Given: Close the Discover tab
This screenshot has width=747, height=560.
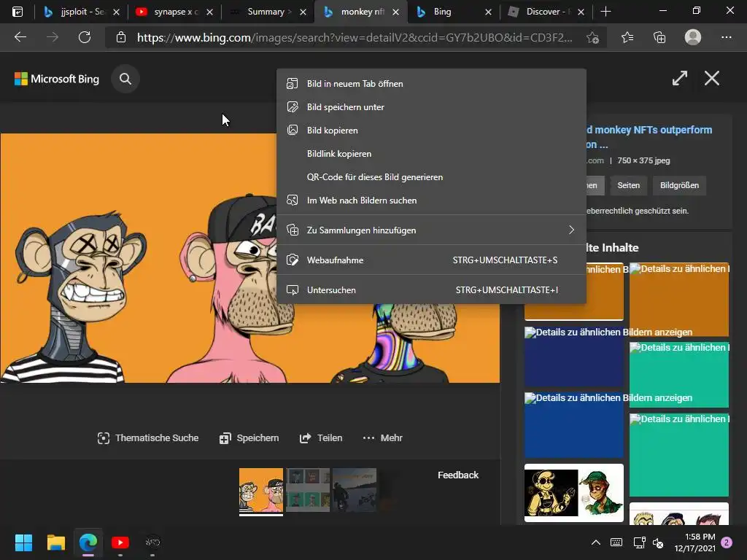Looking at the screenshot, I should click(x=581, y=12).
